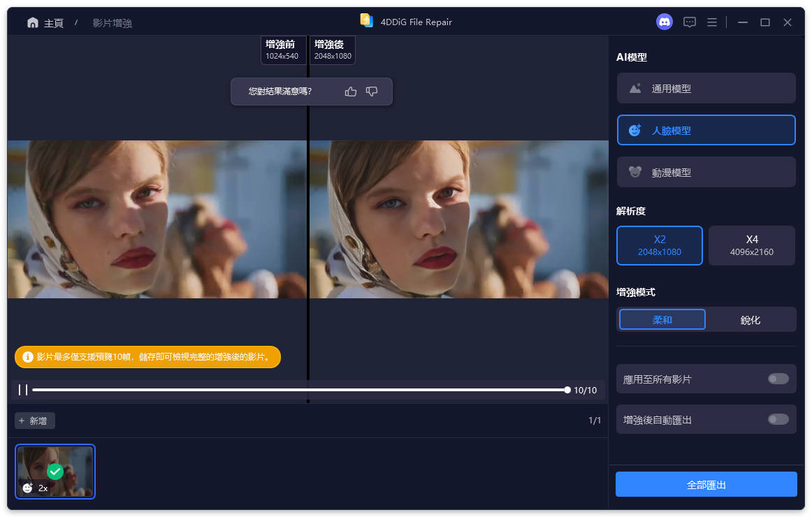Viewport: 812px width, 517px height.
Task: Choose X2 2048x1080 resolution
Action: pos(659,245)
